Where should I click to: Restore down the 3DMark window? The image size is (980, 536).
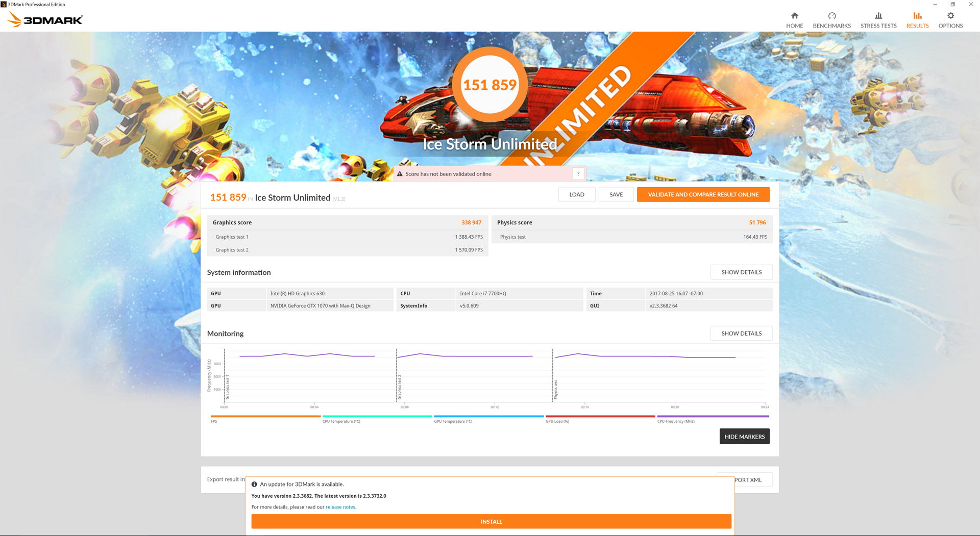pyautogui.click(x=952, y=4)
